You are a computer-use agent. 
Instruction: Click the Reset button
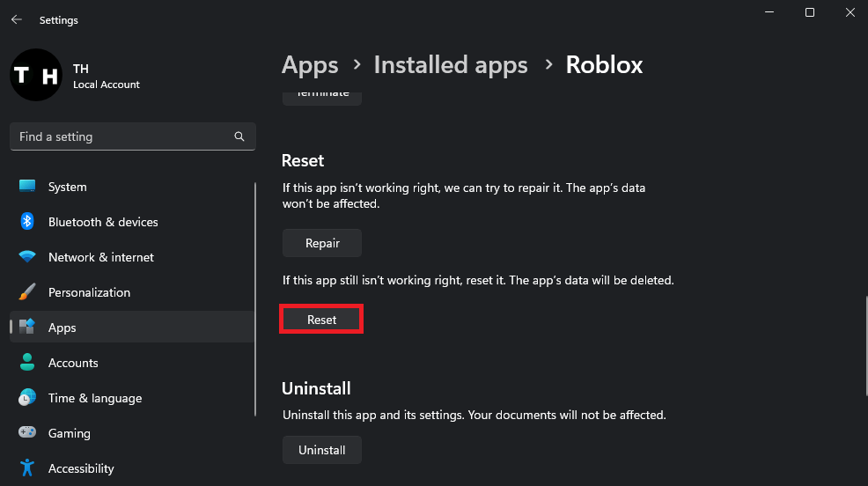(x=321, y=320)
